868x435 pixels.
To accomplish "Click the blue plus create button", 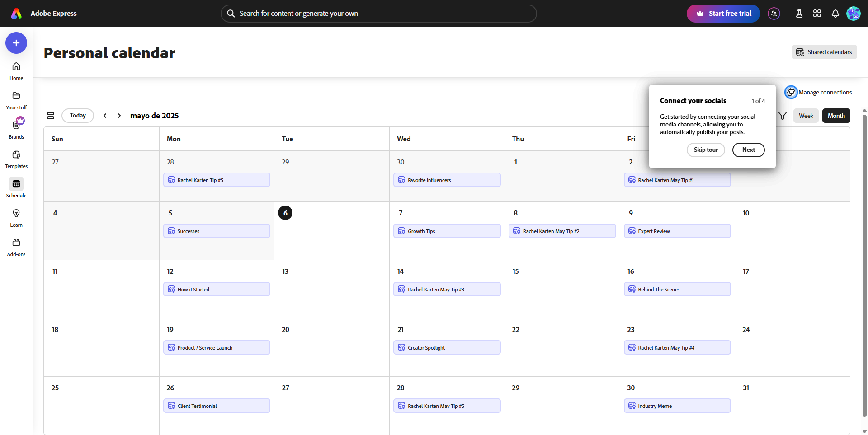I will [x=16, y=43].
